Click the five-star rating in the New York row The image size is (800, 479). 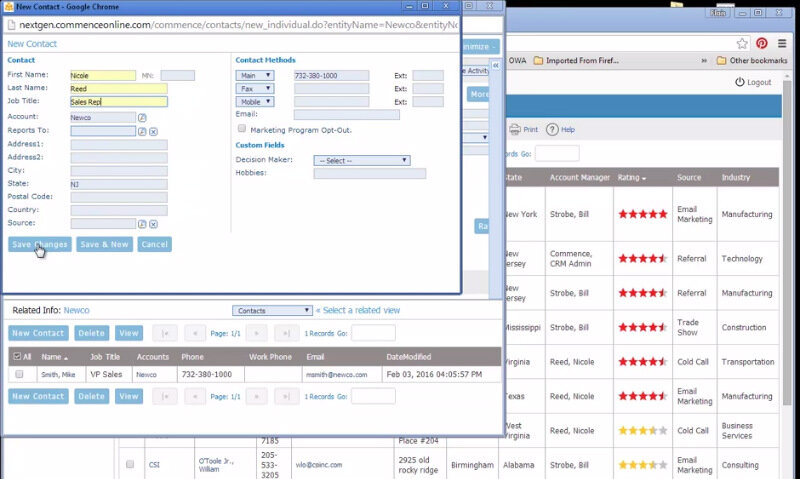click(641, 214)
